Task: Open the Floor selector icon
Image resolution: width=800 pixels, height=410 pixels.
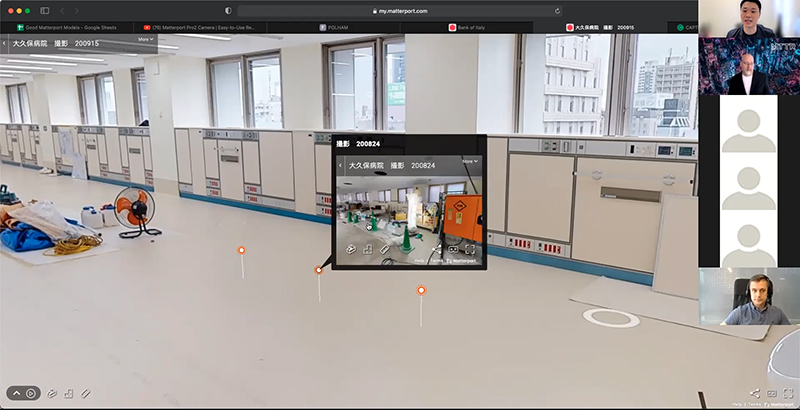Action: 68,393
